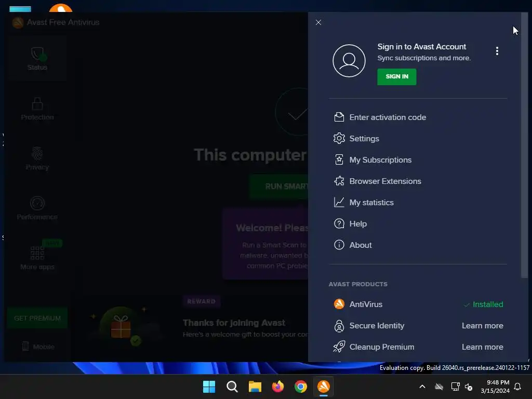Launch Firefox from the taskbar

point(278,387)
